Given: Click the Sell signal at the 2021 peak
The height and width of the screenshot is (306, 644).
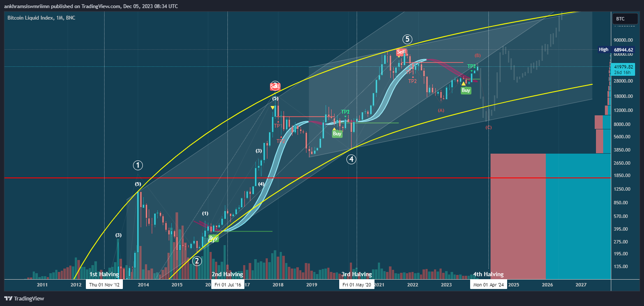Looking at the screenshot, I should [400, 52].
